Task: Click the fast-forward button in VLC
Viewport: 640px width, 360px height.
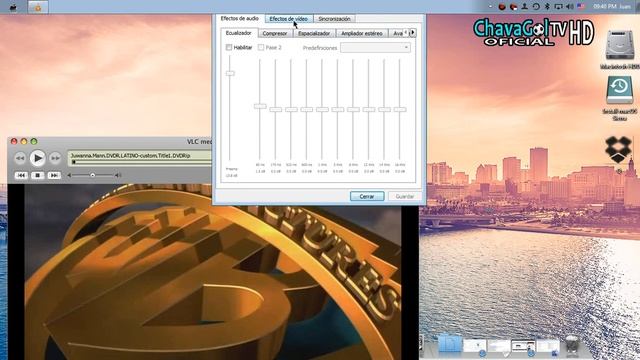Action: [55, 158]
